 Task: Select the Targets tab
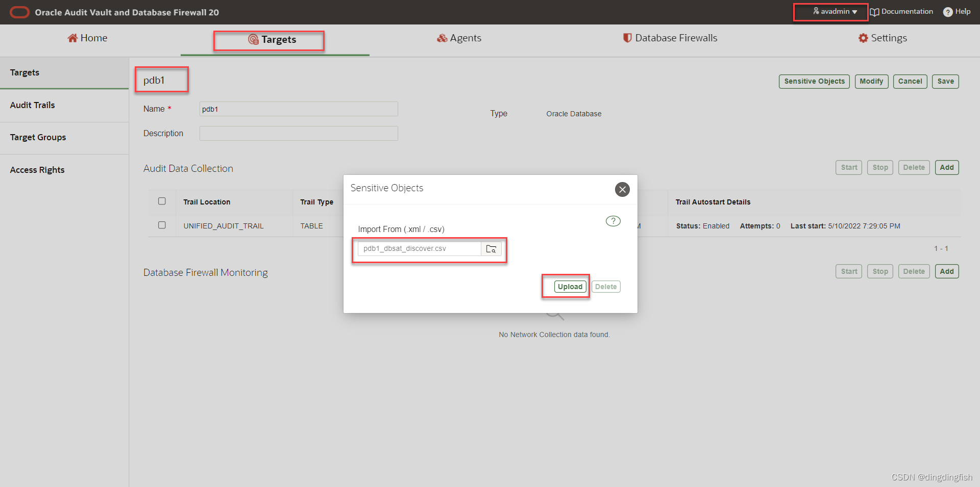tap(272, 40)
